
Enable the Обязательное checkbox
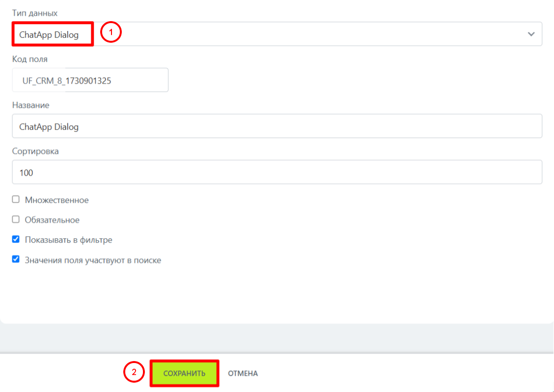pyautogui.click(x=16, y=220)
